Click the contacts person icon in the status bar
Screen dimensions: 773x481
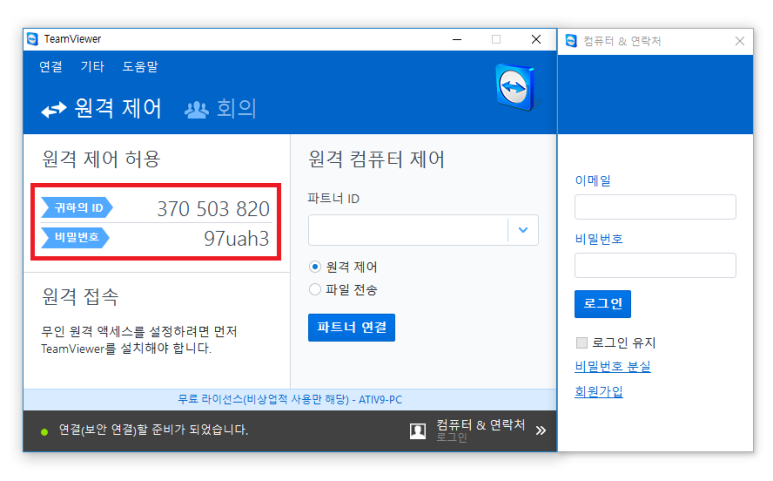point(418,430)
